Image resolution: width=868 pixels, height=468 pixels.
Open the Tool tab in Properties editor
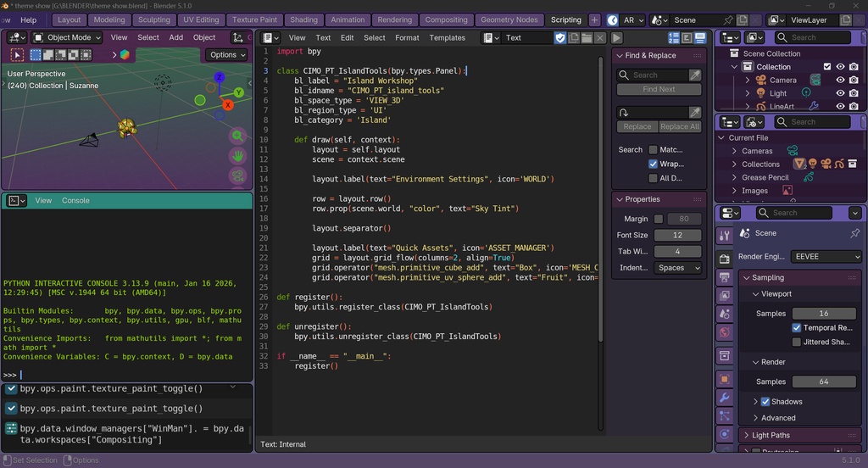click(x=725, y=236)
